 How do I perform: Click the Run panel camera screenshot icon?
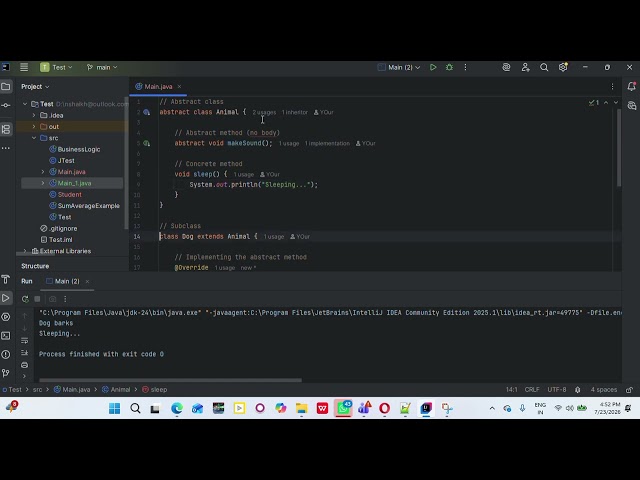coord(53,299)
